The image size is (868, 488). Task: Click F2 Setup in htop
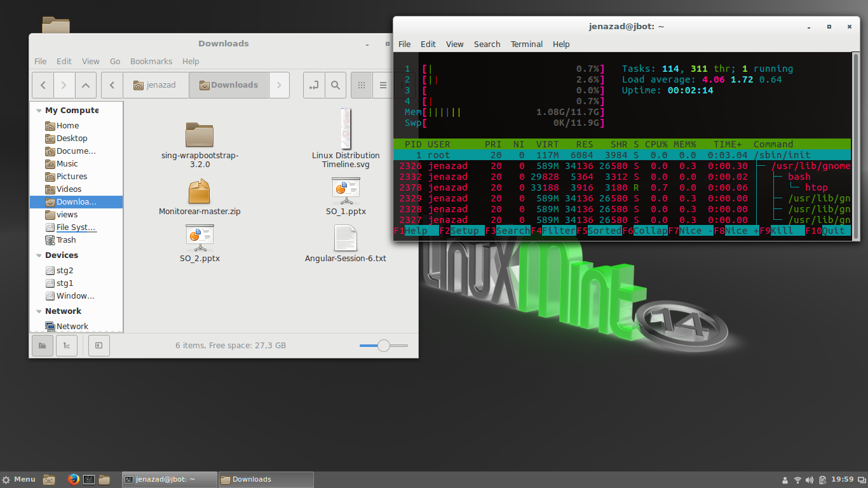(x=462, y=231)
